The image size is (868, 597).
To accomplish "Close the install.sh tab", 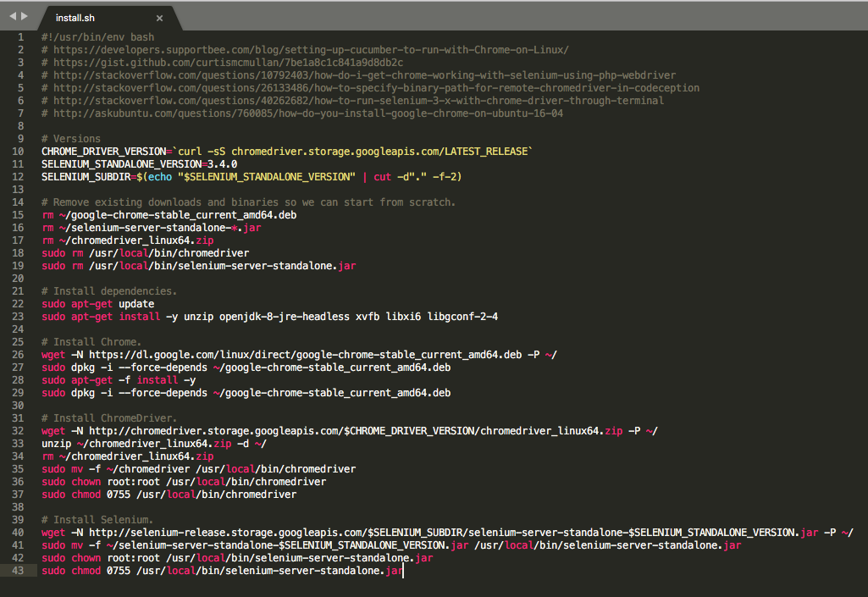I will pyautogui.click(x=159, y=19).
